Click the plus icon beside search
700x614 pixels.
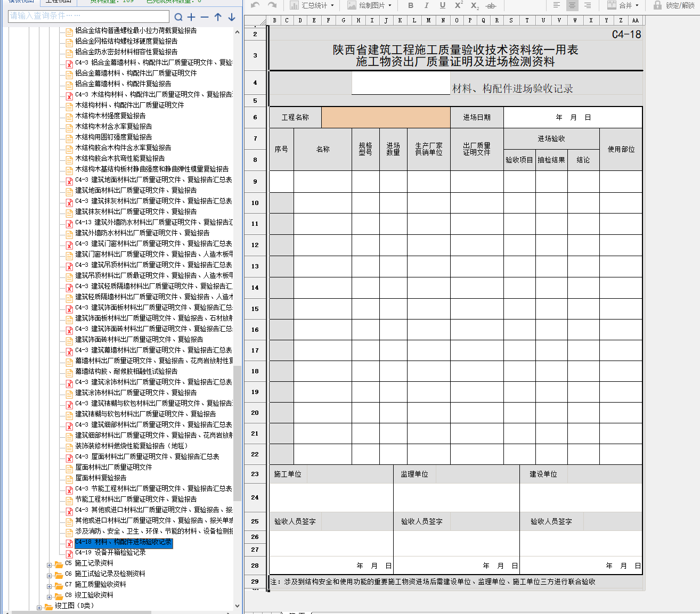[x=191, y=17]
